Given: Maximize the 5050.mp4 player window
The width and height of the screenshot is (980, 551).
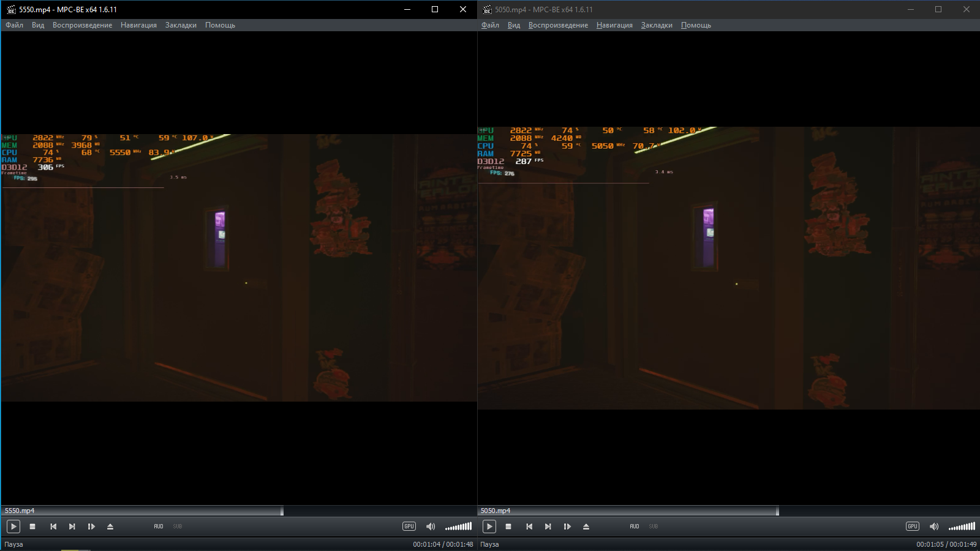Looking at the screenshot, I should tap(938, 9).
